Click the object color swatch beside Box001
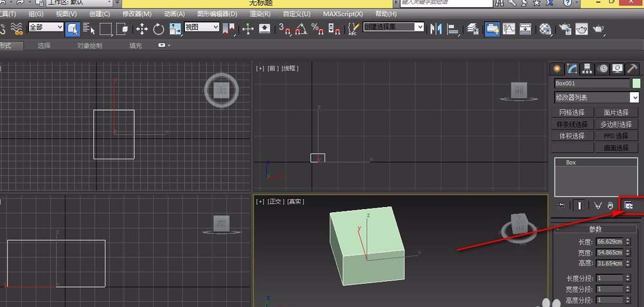Viewport: 644px width, 307px height. pyautogui.click(x=636, y=83)
